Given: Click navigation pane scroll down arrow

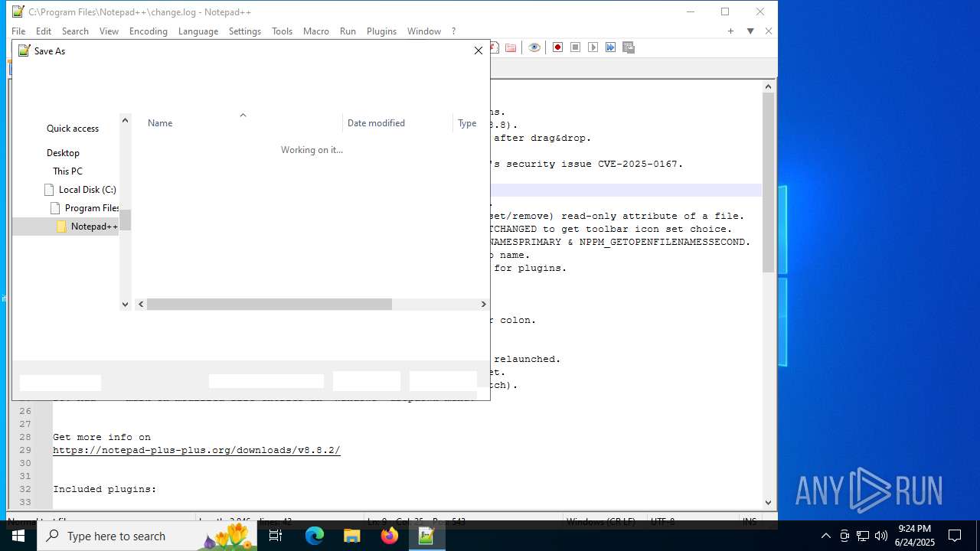Looking at the screenshot, I should point(126,304).
